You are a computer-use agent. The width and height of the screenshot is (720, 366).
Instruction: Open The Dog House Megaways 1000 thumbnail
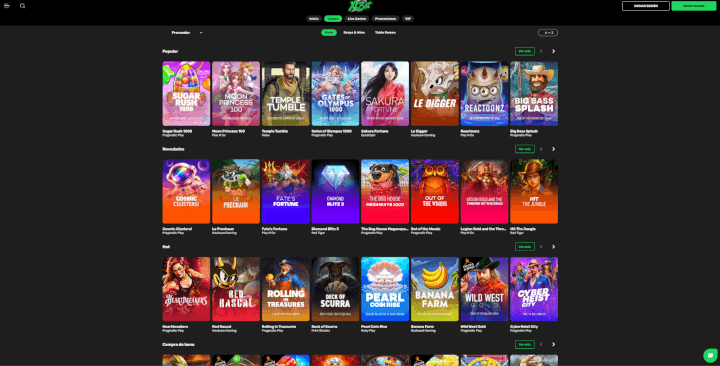click(385, 191)
